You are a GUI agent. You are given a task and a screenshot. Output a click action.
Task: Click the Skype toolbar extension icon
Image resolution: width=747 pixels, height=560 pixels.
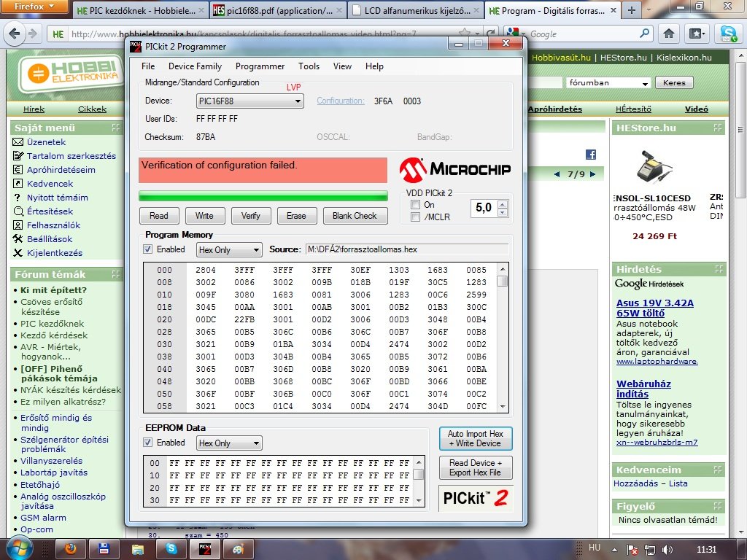(x=728, y=34)
